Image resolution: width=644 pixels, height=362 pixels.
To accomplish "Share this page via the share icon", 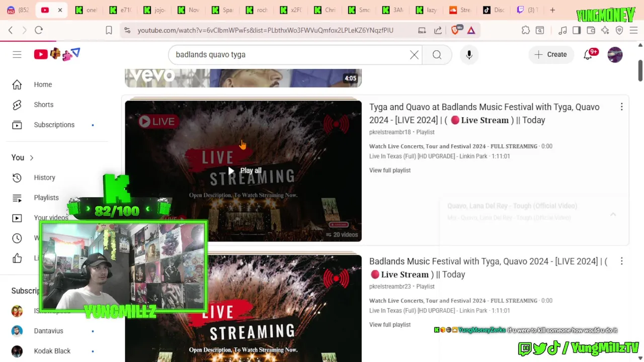I will (438, 30).
